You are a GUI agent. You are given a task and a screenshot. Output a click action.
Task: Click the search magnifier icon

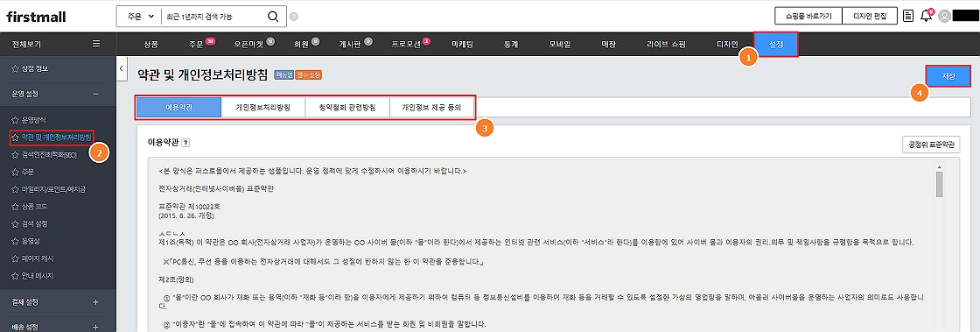click(272, 17)
